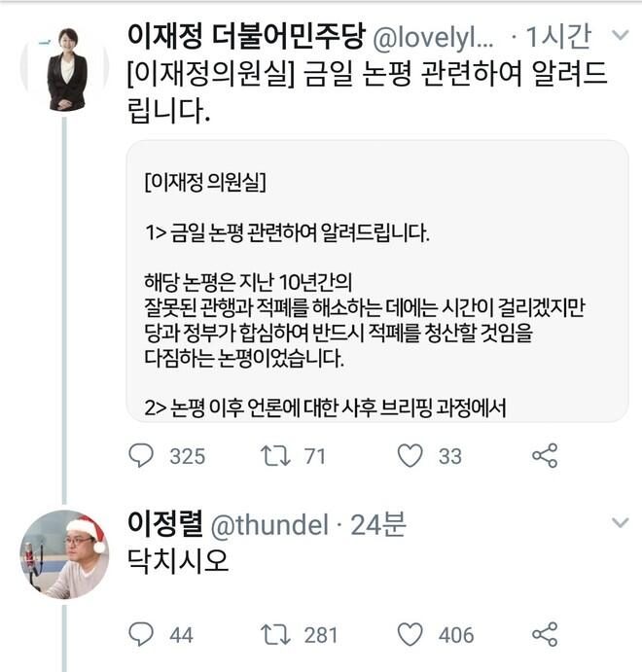Viewport: 642px width, 672px height.
Task: Expand options chevron on 이정렬 tweet
Action: 619,524
